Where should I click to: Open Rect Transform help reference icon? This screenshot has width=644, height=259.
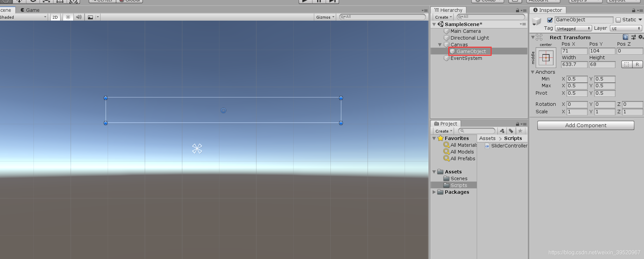pos(625,37)
